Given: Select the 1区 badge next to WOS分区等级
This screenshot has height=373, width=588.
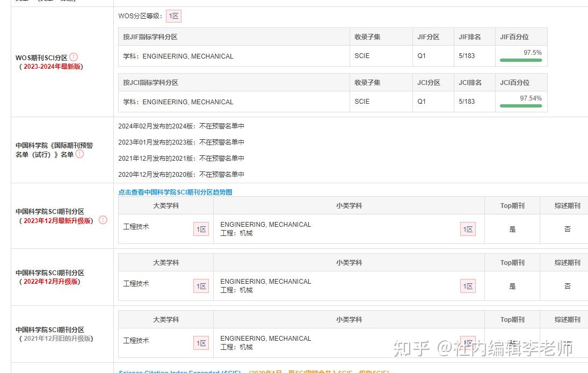Looking at the screenshot, I should pyautogui.click(x=173, y=16).
